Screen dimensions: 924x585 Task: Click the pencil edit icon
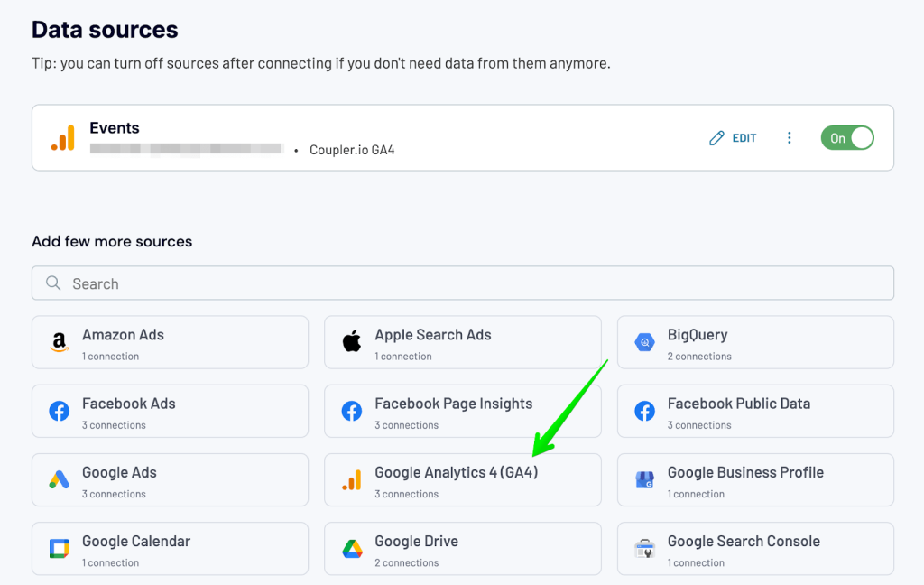716,138
